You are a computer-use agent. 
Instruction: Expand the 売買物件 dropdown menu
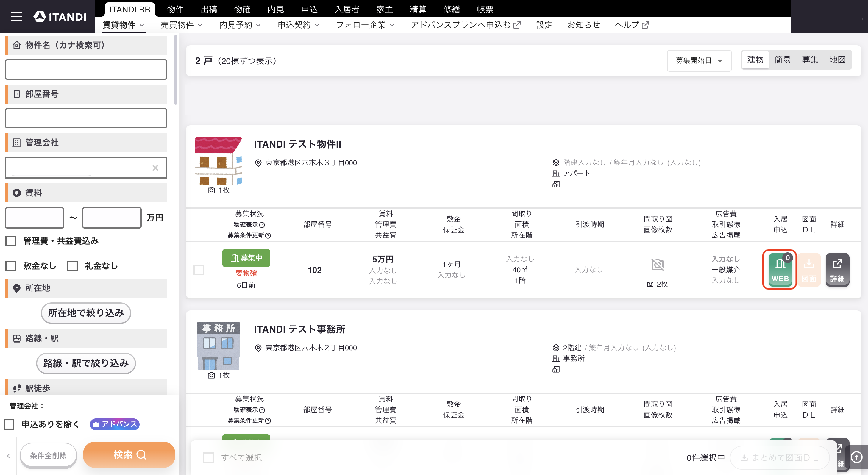coord(182,25)
